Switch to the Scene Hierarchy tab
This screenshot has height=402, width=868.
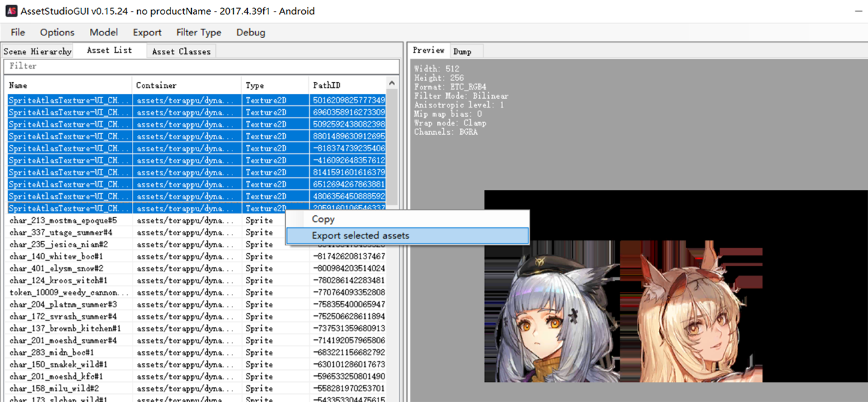click(x=37, y=51)
